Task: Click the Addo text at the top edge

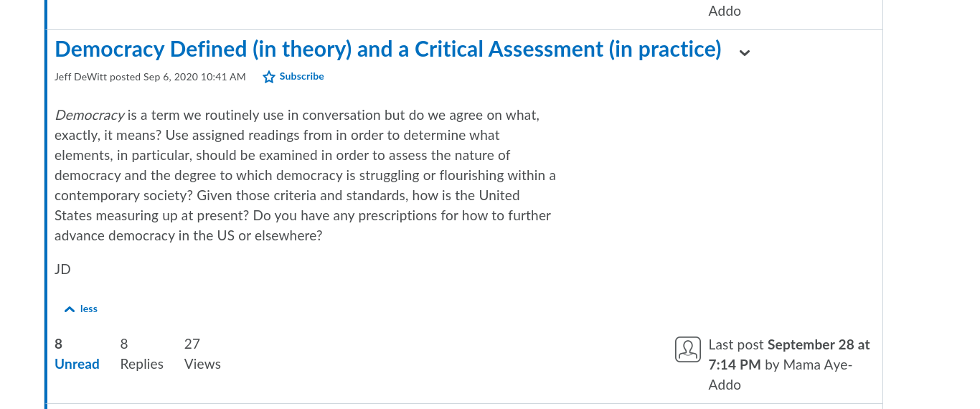Action: click(725, 11)
